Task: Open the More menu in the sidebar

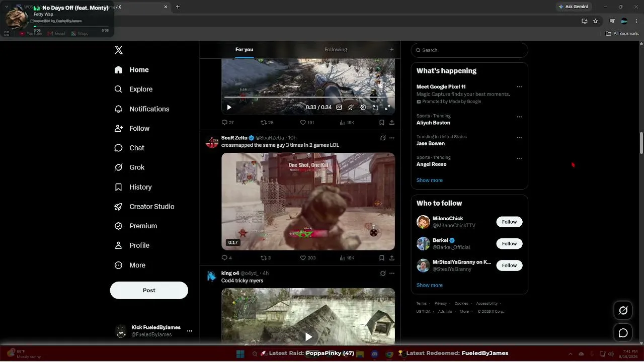Action: pyautogui.click(x=130, y=265)
